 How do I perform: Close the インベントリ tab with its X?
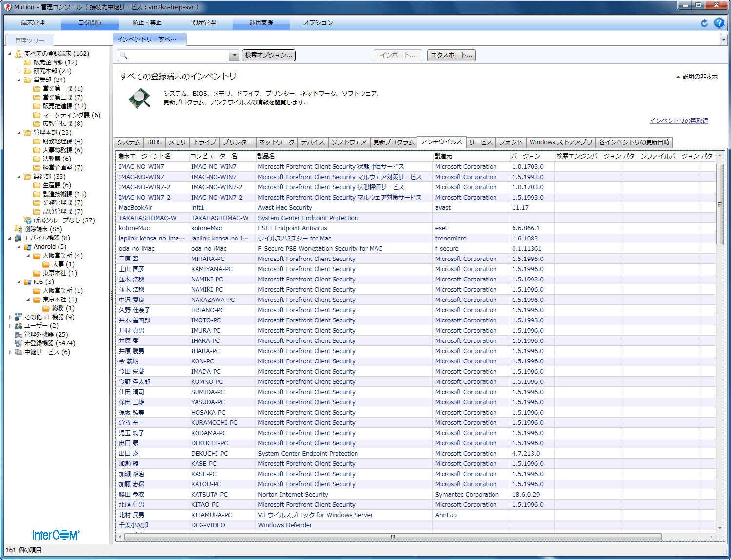click(x=182, y=37)
